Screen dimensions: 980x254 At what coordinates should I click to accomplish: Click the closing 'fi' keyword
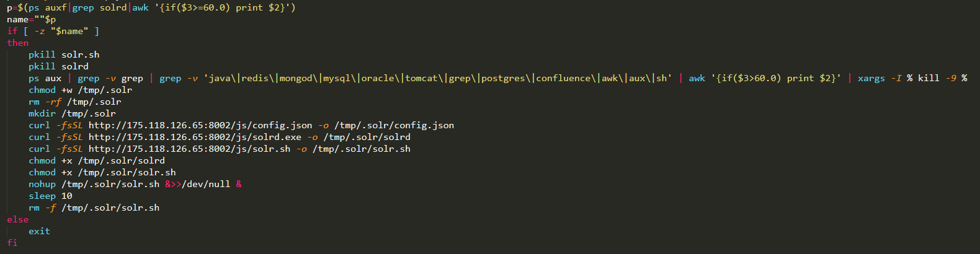12,243
